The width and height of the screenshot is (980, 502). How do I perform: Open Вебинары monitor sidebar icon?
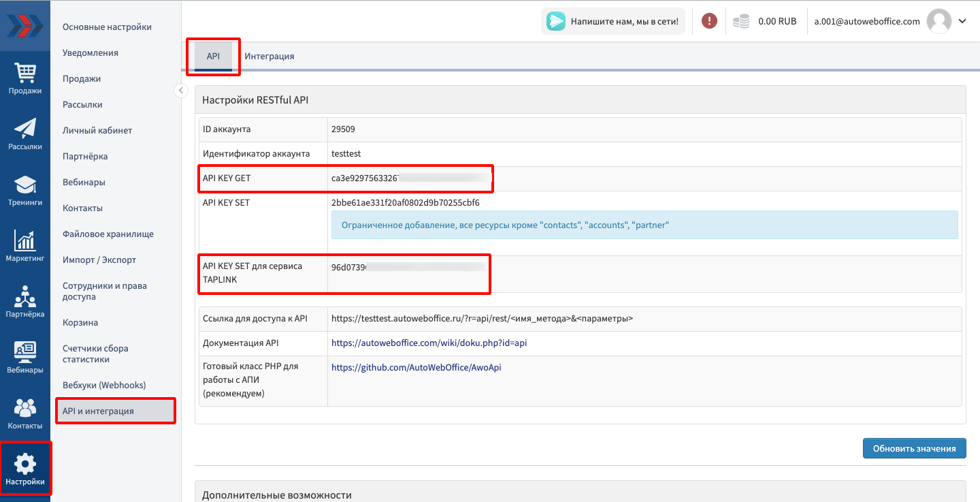pos(25,353)
